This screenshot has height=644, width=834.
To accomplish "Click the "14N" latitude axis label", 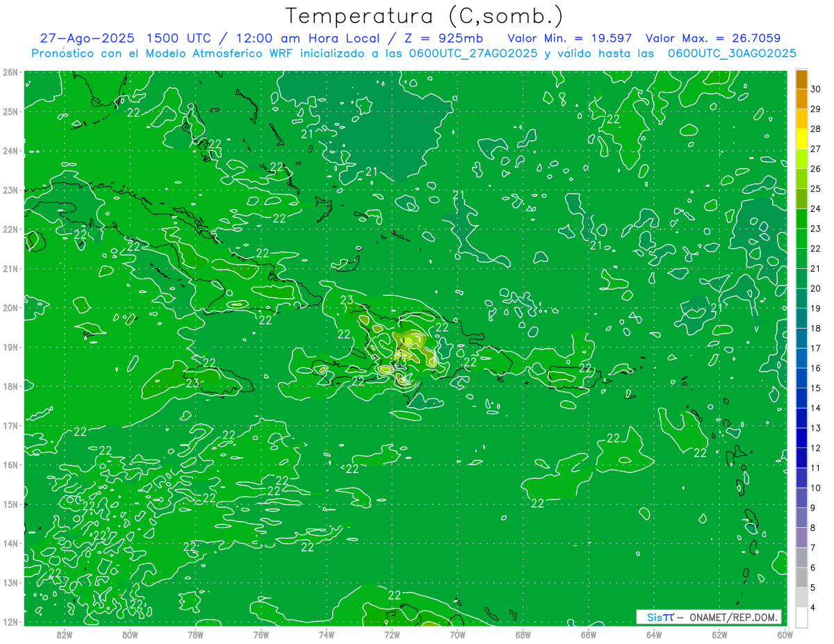I will pos(10,543).
